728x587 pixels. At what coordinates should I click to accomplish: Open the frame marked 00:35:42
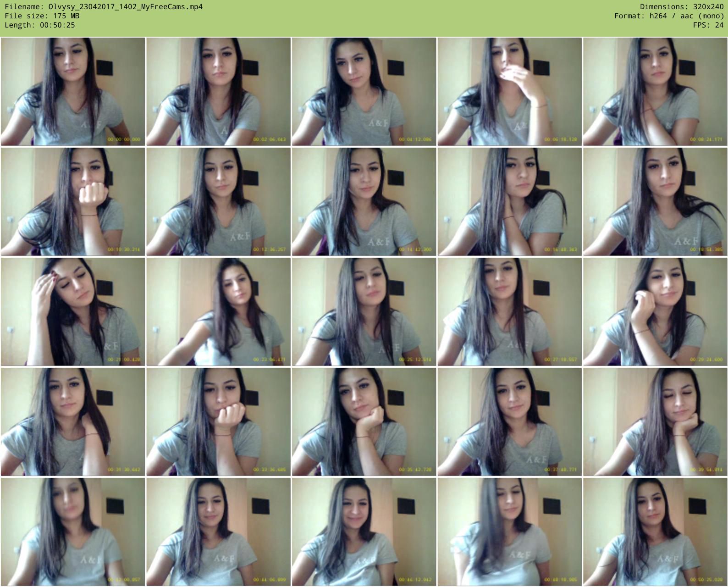[364, 422]
